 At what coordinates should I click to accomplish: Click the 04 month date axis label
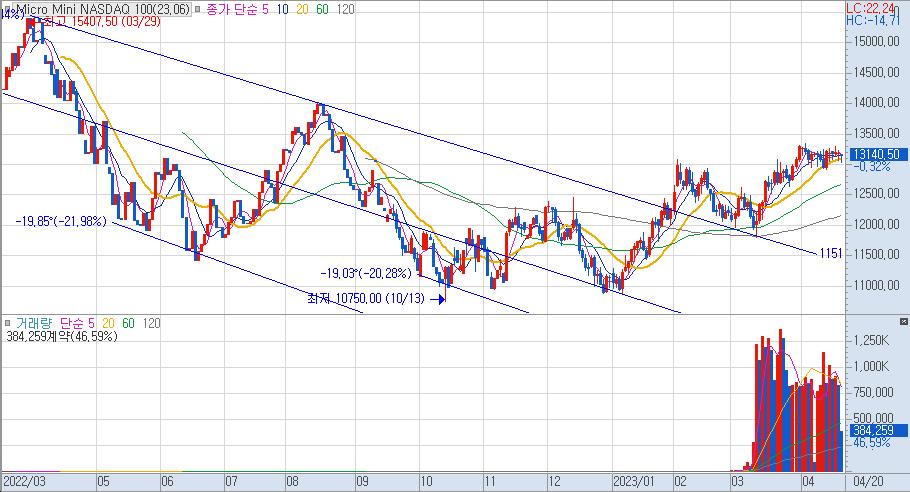tap(807, 482)
